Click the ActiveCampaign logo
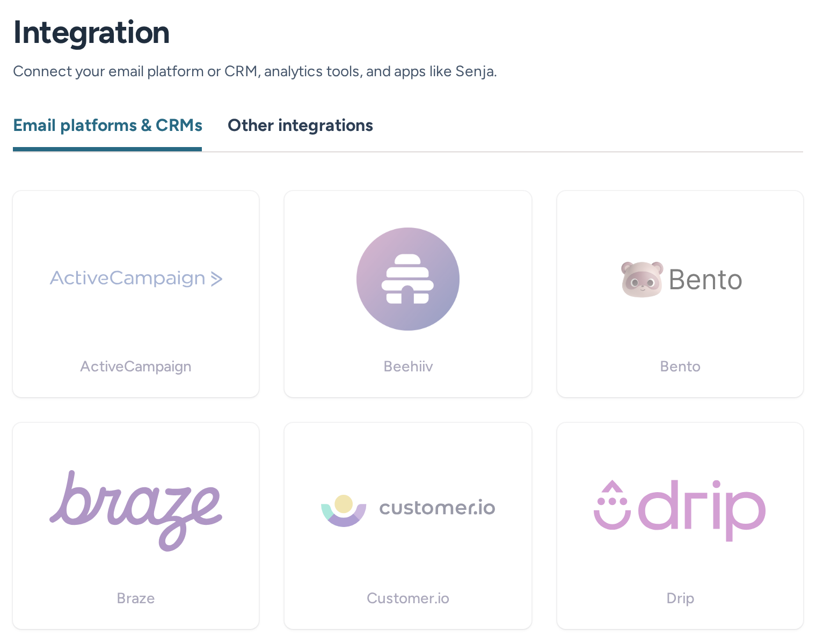816x644 pixels. [136, 279]
